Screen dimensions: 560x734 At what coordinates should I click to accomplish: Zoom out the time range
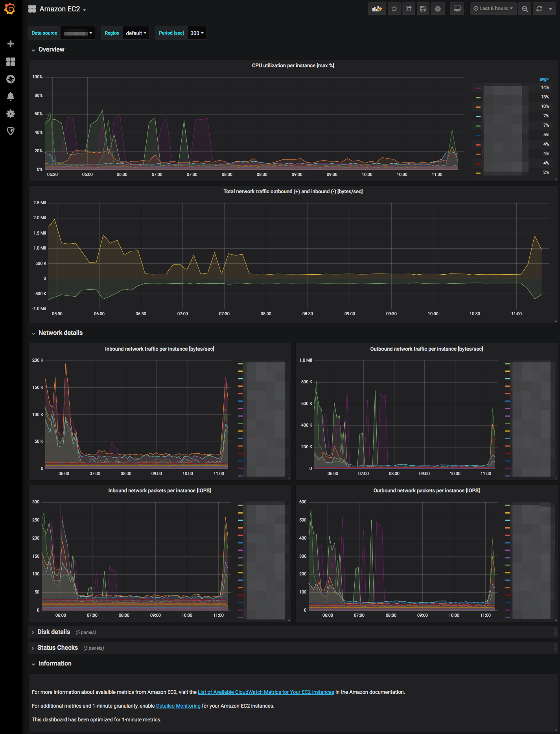(x=525, y=9)
